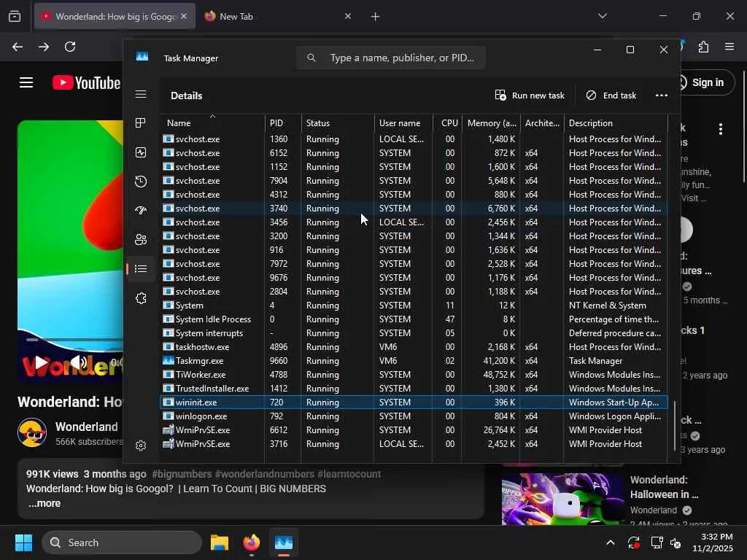
Task: Open the Performance page icon
Action: (141, 152)
